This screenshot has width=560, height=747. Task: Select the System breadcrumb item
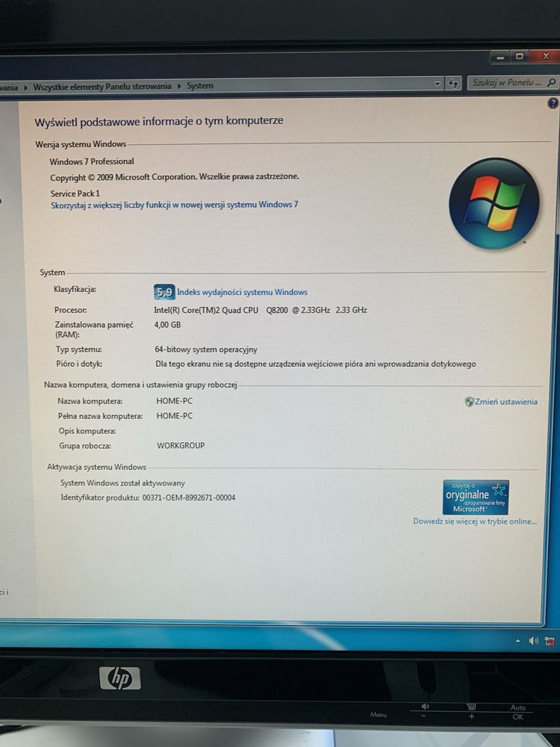click(199, 86)
